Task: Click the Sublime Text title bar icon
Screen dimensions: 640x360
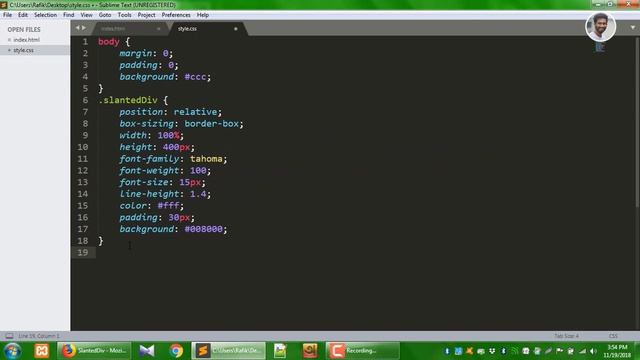Action: click(4, 5)
